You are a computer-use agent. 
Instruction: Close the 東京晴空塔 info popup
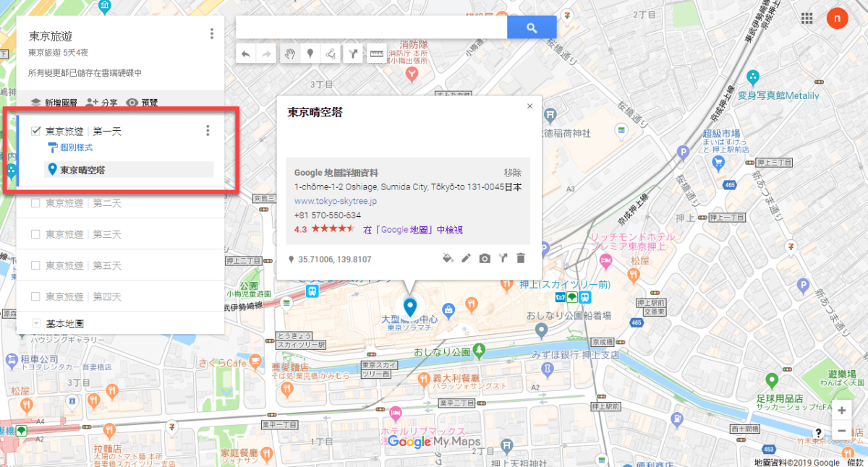[x=529, y=106]
